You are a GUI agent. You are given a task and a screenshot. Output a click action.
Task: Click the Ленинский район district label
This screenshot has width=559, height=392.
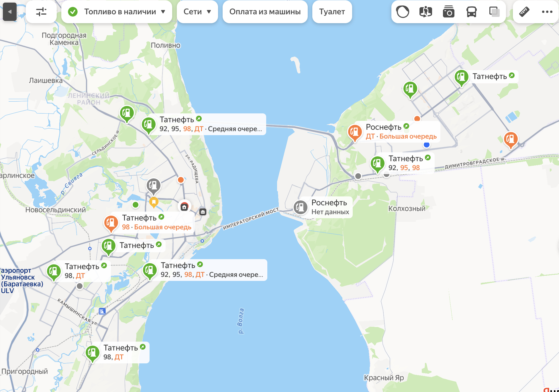[x=89, y=99]
